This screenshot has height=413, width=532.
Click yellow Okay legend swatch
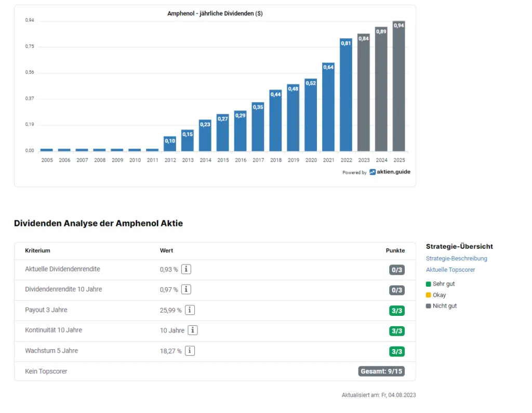click(429, 295)
